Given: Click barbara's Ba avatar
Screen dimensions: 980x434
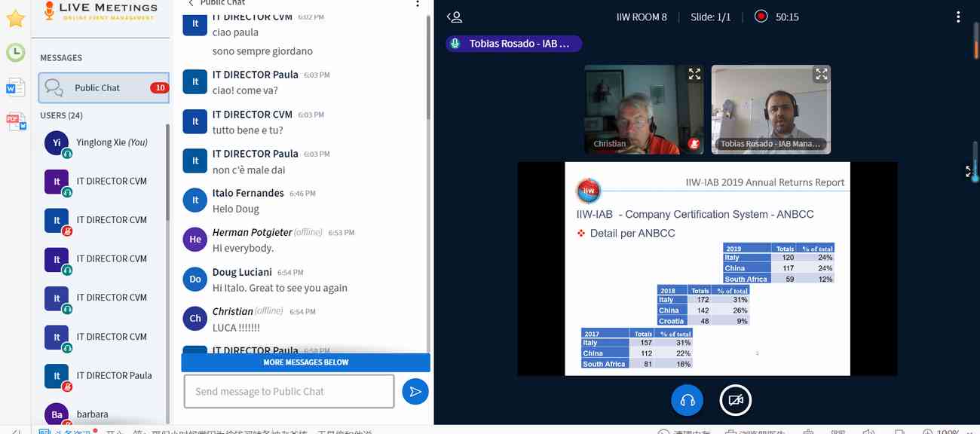Looking at the screenshot, I should 57,414.
